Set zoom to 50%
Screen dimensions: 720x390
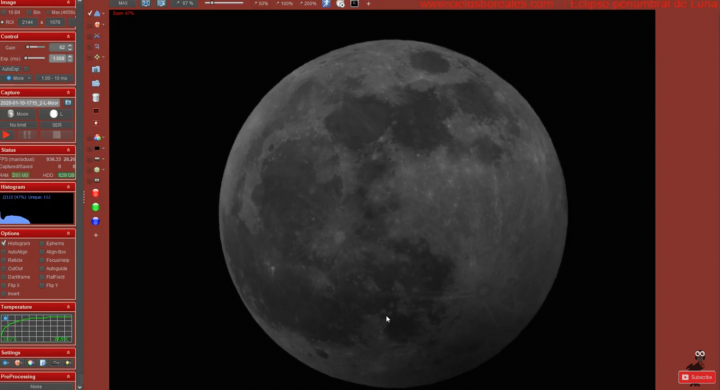click(x=261, y=4)
